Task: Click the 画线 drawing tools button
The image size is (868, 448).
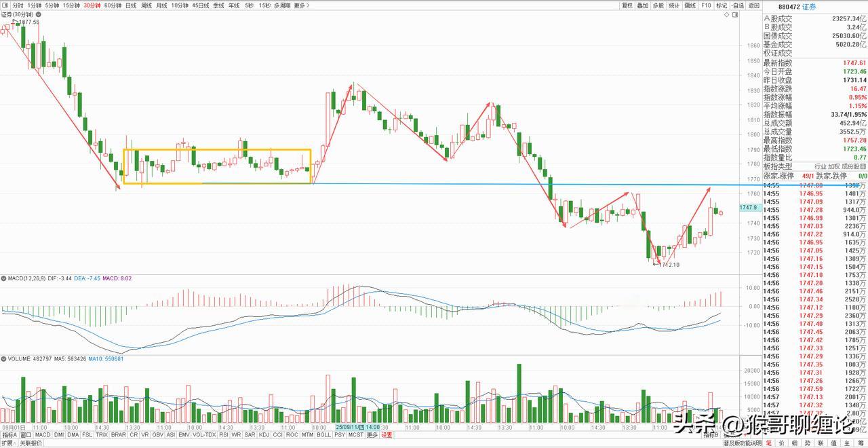Action: tap(690, 5)
